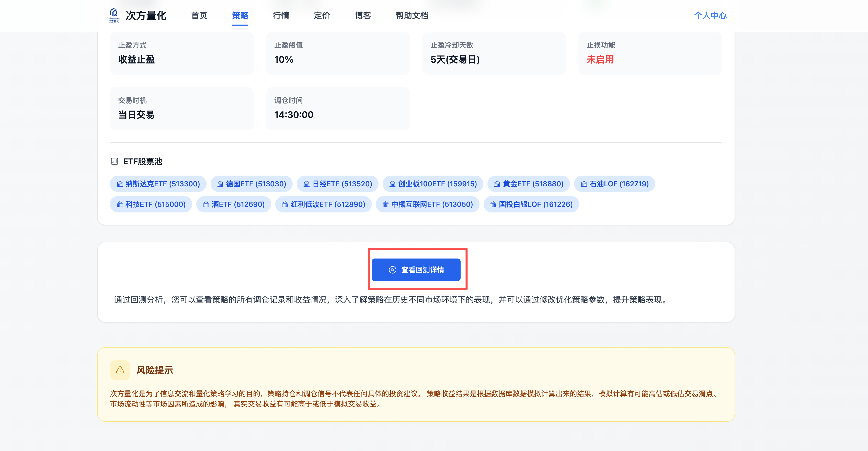Viewport: 868px width, 451px height.
Task: Navigate to 博客 section
Action: tap(363, 16)
